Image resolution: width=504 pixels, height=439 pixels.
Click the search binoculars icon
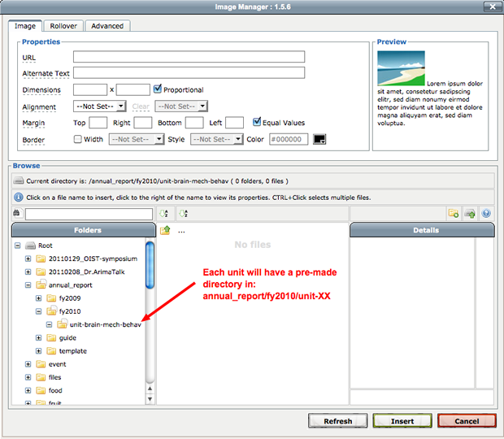[17, 214]
